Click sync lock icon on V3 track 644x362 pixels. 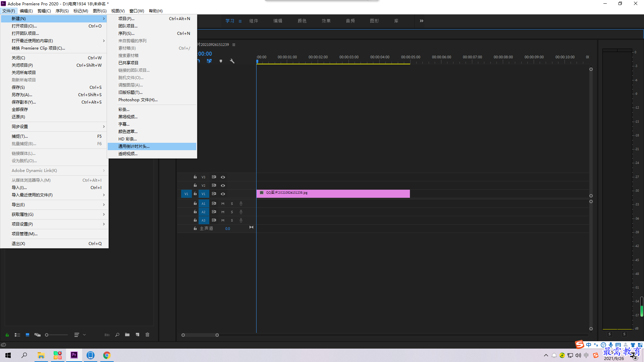point(214,177)
